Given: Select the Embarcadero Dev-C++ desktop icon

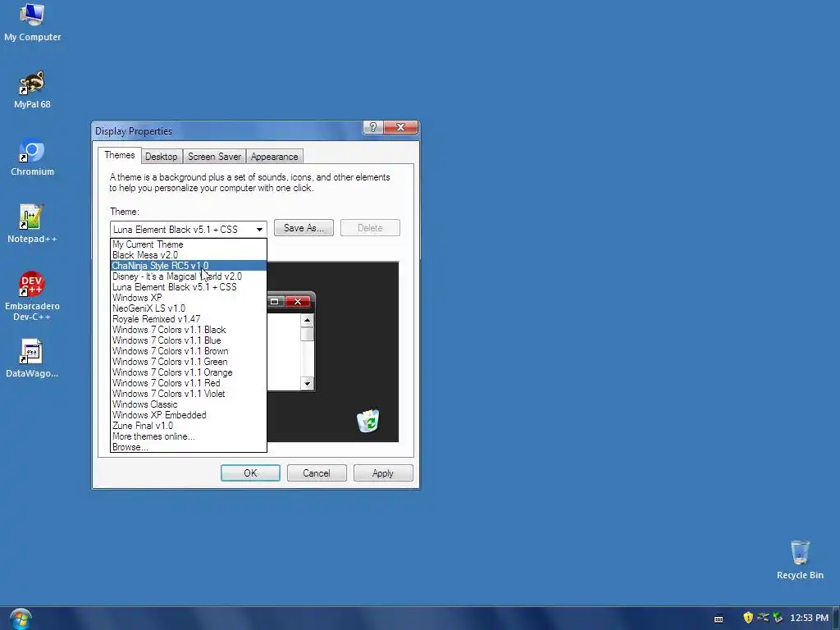Looking at the screenshot, I should [32, 295].
